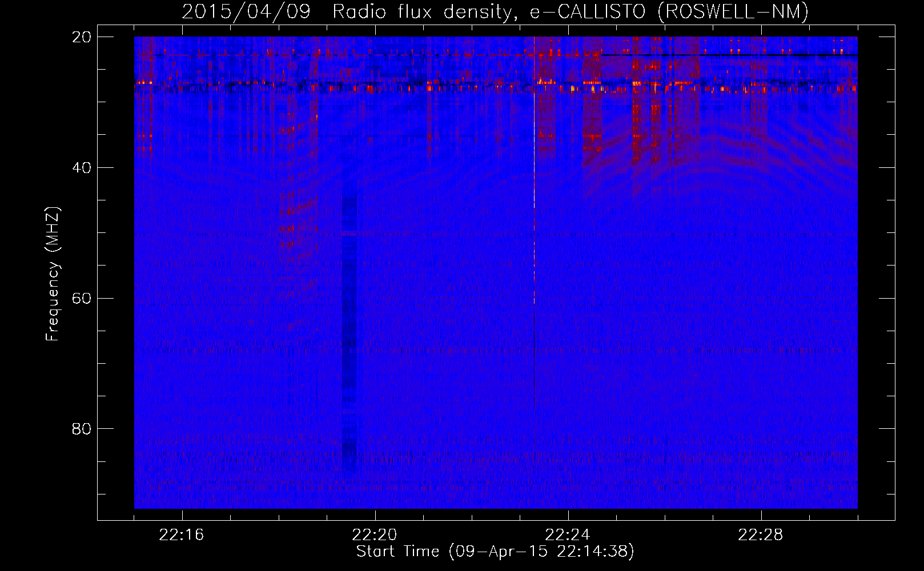
Task: Click the 22:16 time tick label
Action: pos(182,535)
